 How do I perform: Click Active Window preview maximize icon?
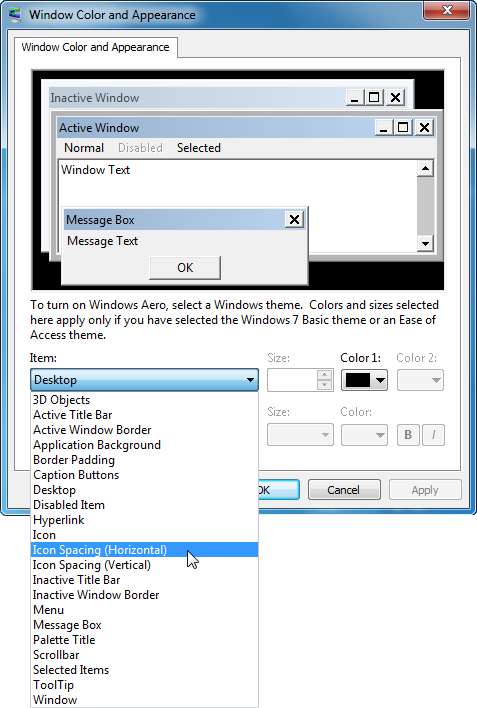click(x=403, y=128)
